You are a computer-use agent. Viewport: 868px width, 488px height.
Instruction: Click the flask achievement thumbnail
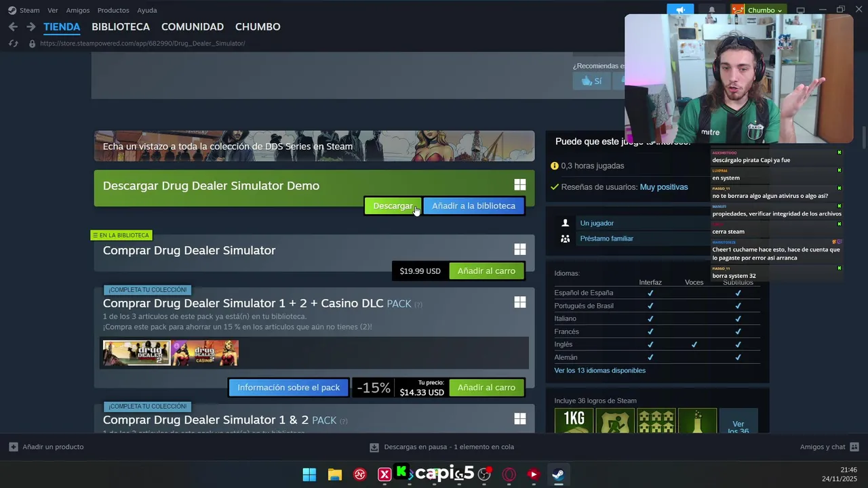coord(697,422)
